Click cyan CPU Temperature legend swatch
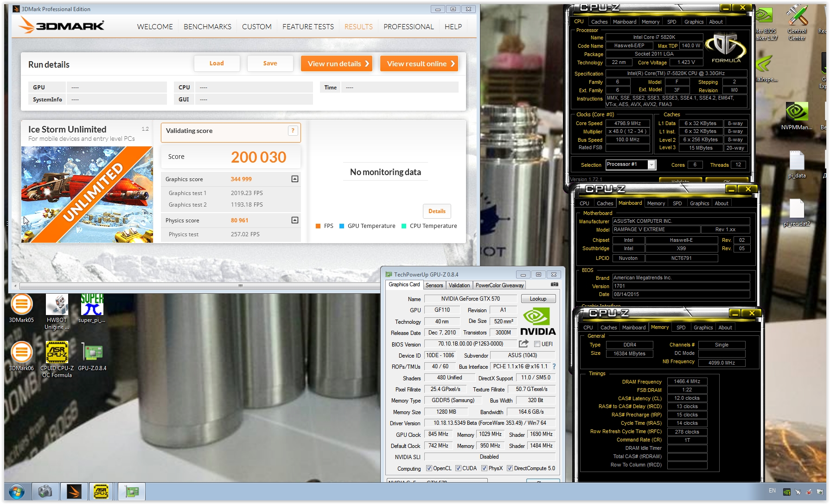This screenshot has width=830, height=504. 404,226
